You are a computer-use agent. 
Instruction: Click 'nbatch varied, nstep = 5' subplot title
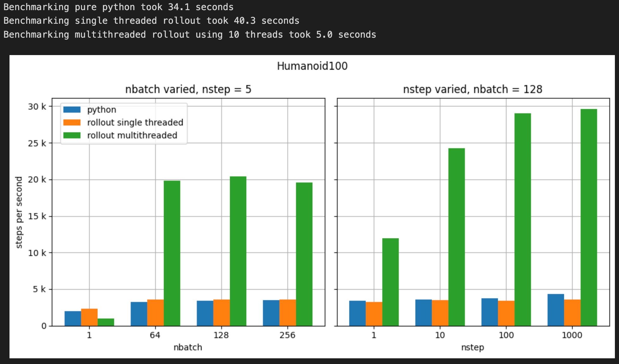click(x=188, y=89)
